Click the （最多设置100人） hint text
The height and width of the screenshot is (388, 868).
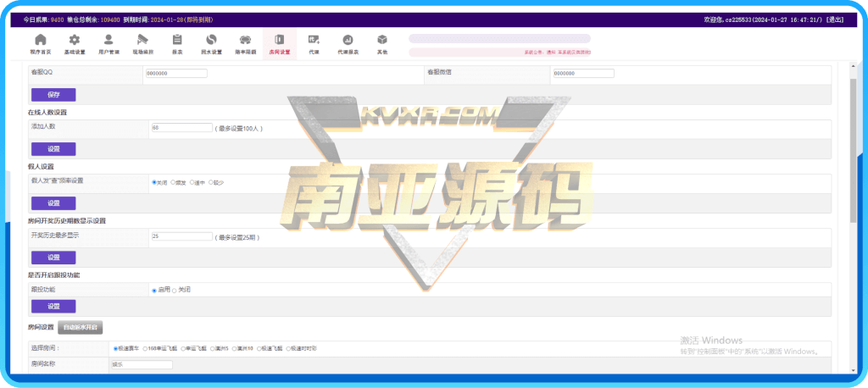coord(238,129)
